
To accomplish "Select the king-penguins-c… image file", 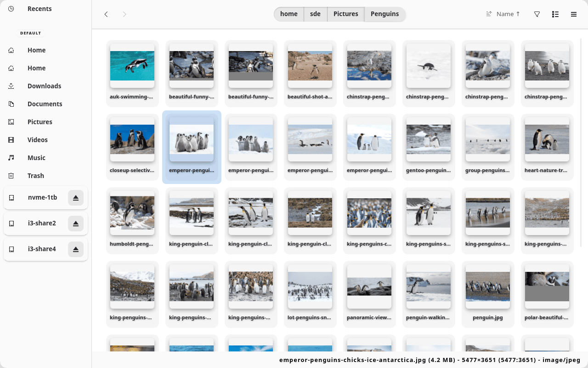I will pyautogui.click(x=369, y=221).
